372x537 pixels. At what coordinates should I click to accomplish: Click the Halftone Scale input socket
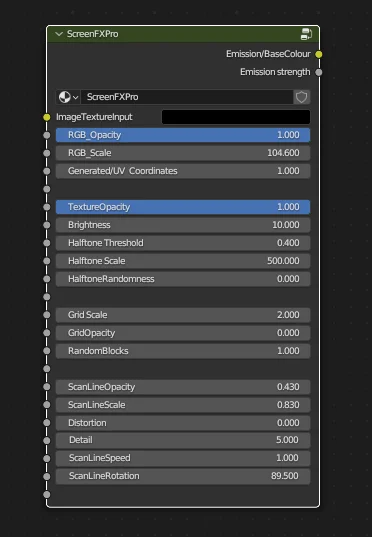tap(47, 261)
